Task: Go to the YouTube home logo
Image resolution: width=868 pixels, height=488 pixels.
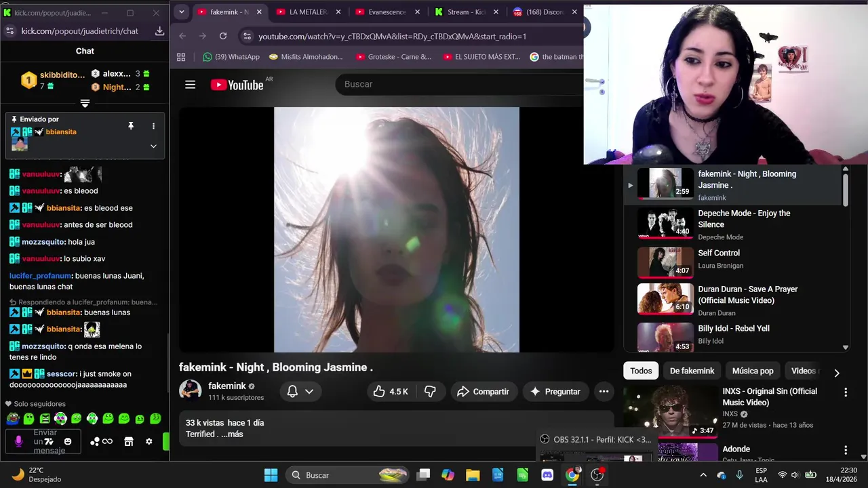Action: pyautogui.click(x=237, y=85)
